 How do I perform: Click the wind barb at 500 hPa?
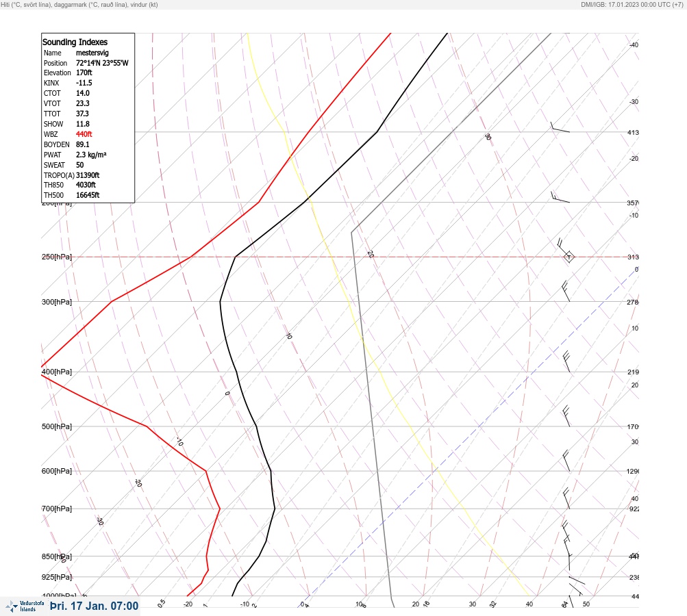(x=566, y=416)
